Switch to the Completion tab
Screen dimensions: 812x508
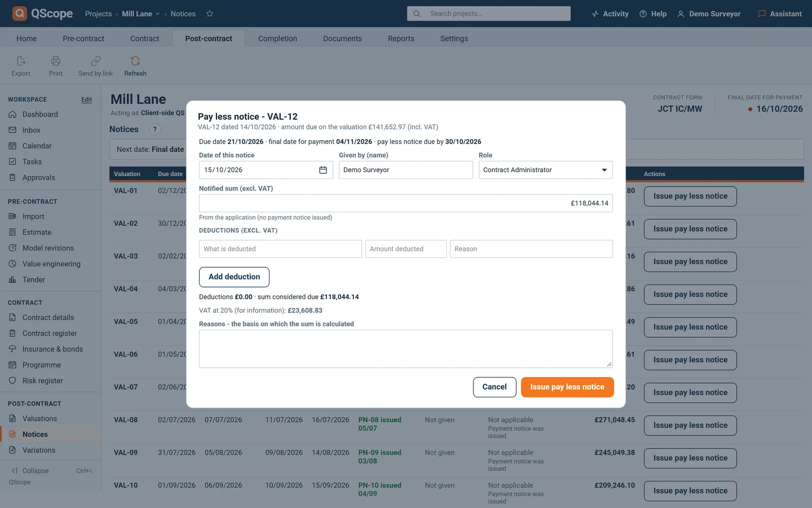[x=278, y=39]
